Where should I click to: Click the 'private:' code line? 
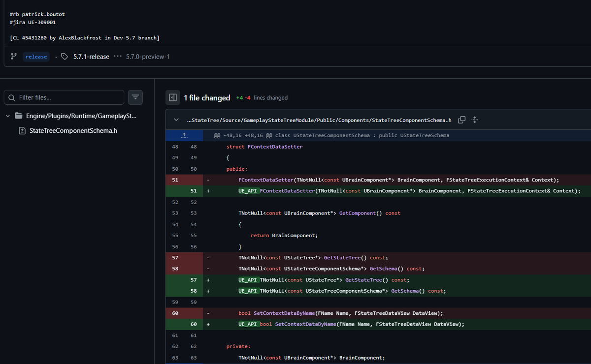pyautogui.click(x=238, y=346)
